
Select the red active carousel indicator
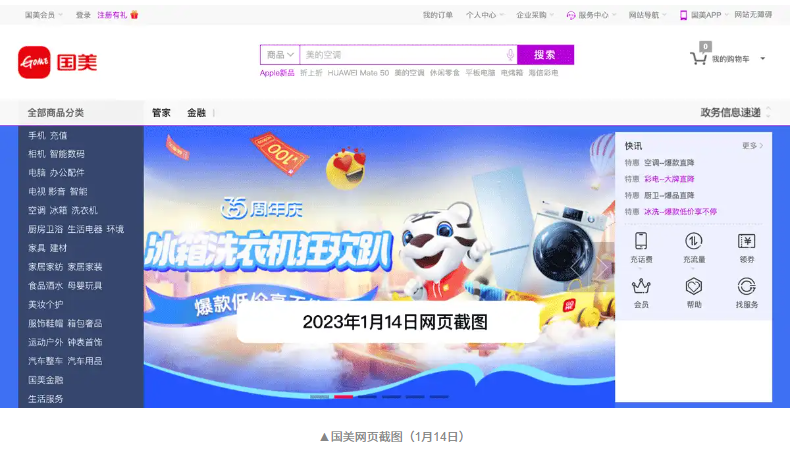[343, 397]
